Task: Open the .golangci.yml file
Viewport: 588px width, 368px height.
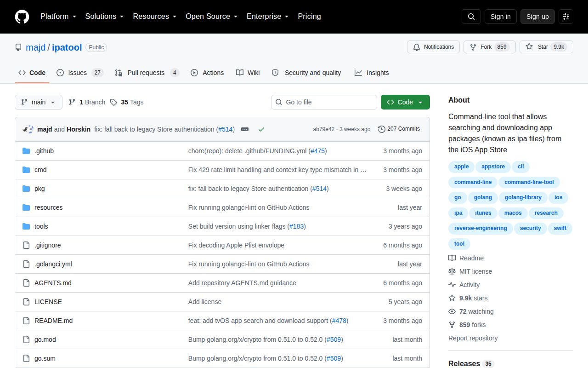Action: (x=53, y=264)
